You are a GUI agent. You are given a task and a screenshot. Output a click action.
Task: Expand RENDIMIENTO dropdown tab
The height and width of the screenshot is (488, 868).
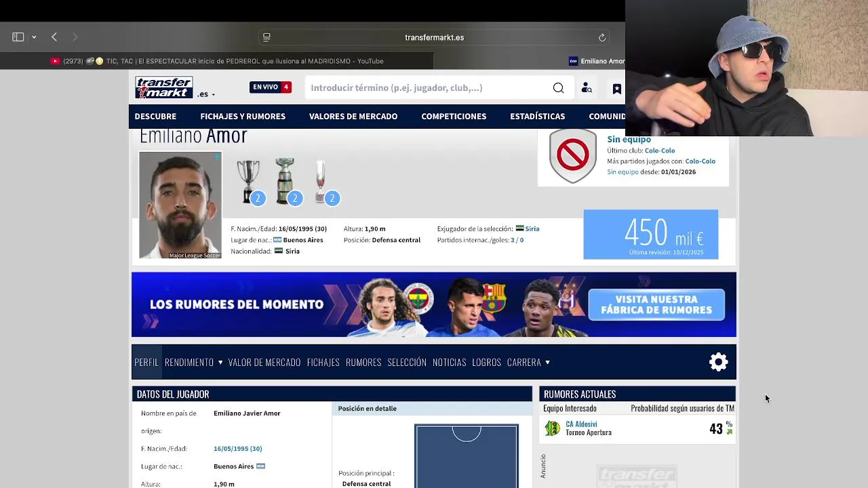pyautogui.click(x=193, y=363)
